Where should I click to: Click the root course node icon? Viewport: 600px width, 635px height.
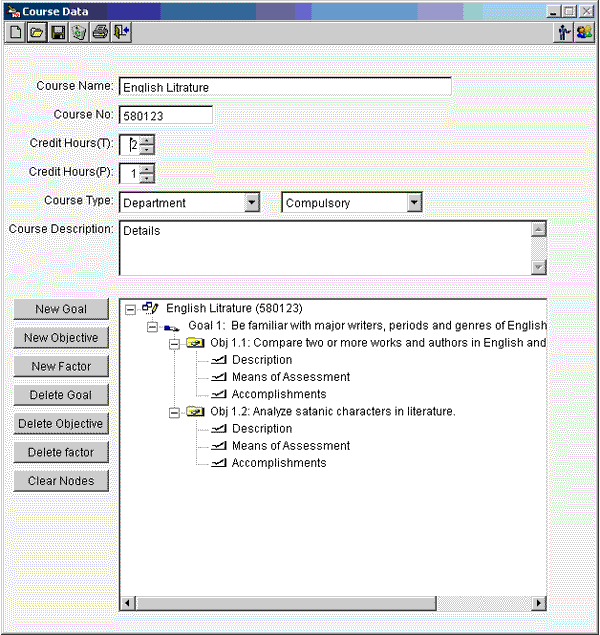(150, 308)
